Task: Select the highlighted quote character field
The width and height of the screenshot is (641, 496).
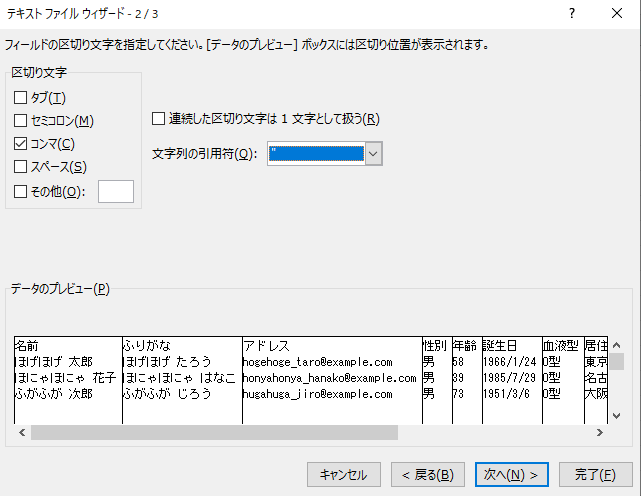Action: coord(316,154)
